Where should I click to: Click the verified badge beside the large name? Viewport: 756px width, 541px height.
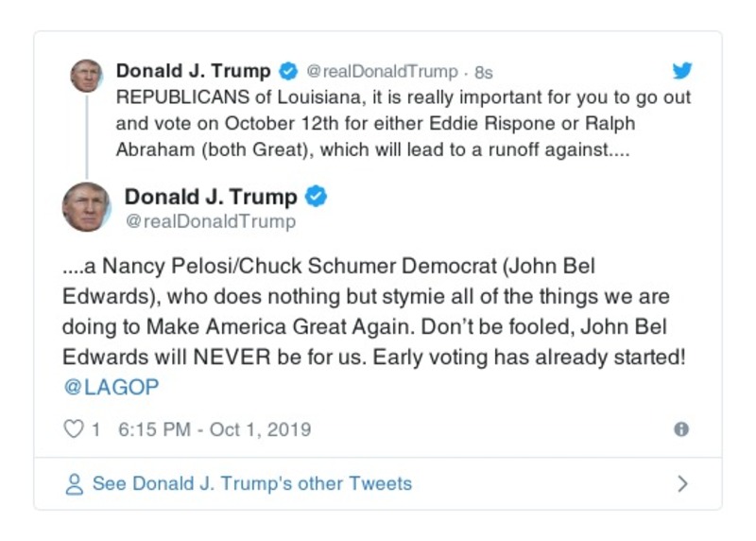pos(317,197)
